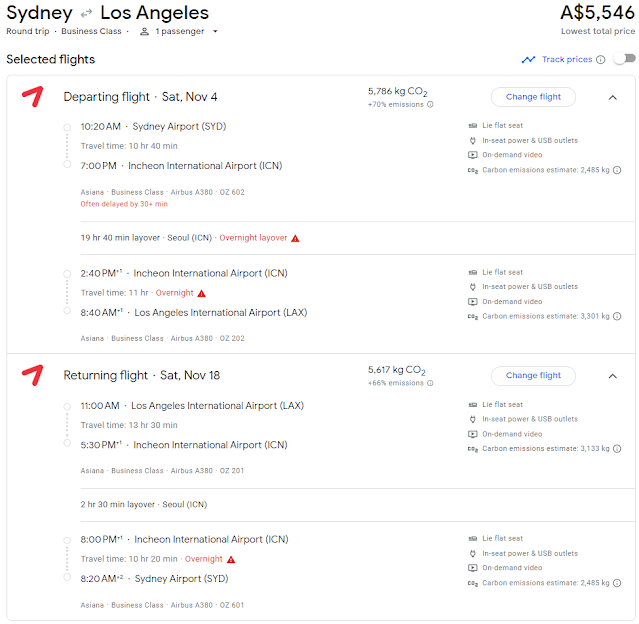This screenshot has width=639, height=624.
Task: Click the Round trip label
Action: tap(28, 31)
